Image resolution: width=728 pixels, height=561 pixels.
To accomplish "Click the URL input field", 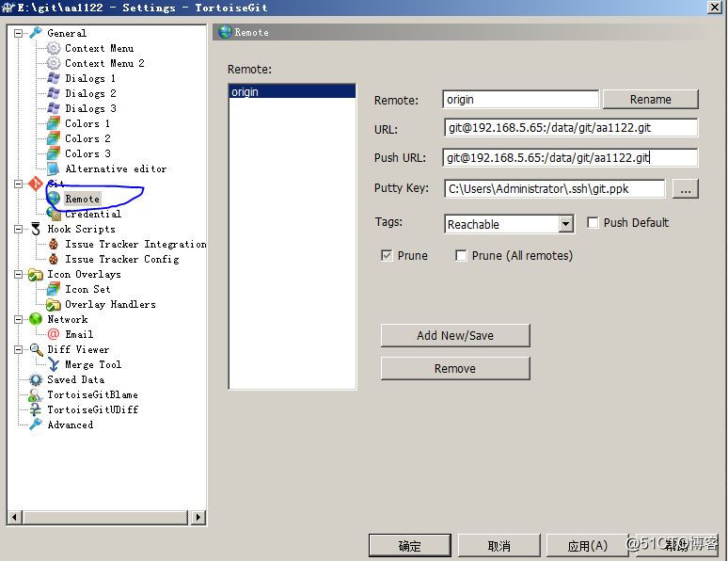I will point(571,128).
